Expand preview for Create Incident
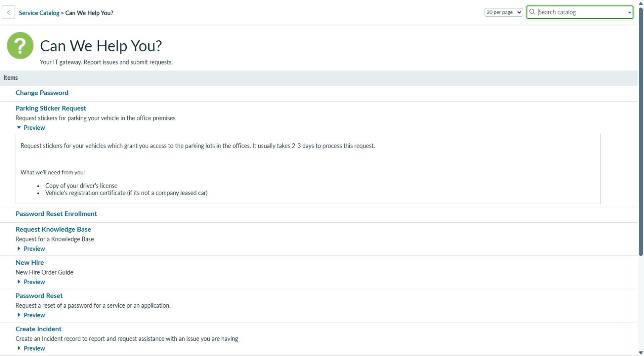 pyautogui.click(x=31, y=348)
